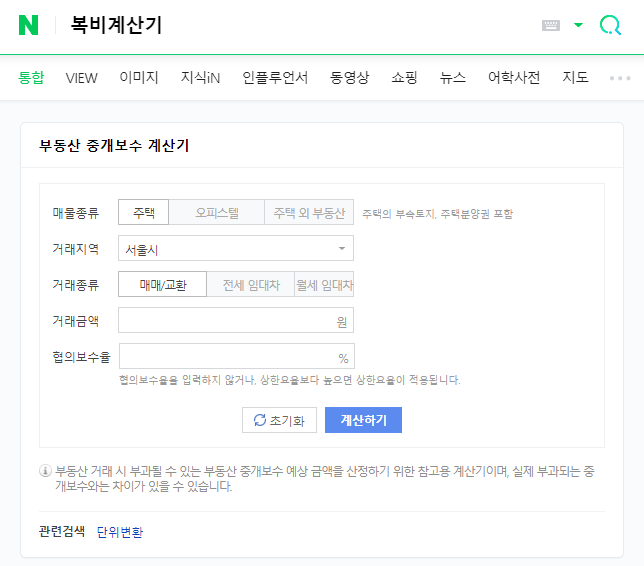The height and width of the screenshot is (566, 644).
Task: Select 월세 임대차 transaction type
Action: [x=324, y=284]
